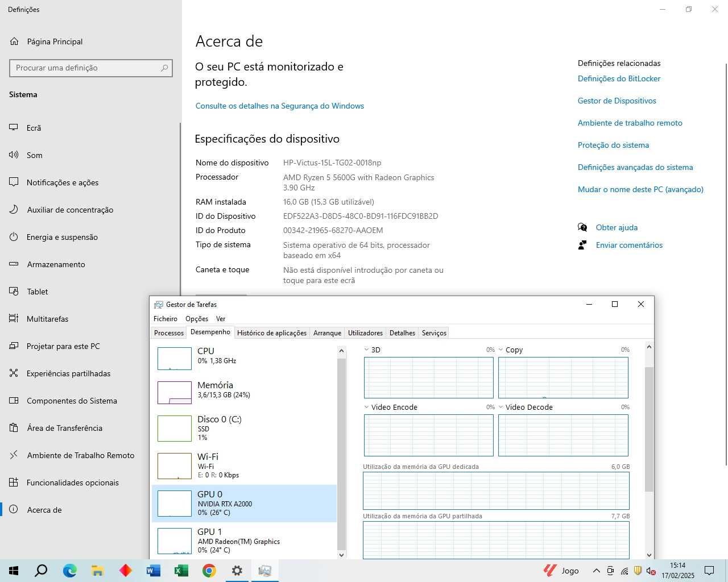This screenshot has width=728, height=582.
Task: Click Obter ajuda help icon
Action: click(582, 227)
